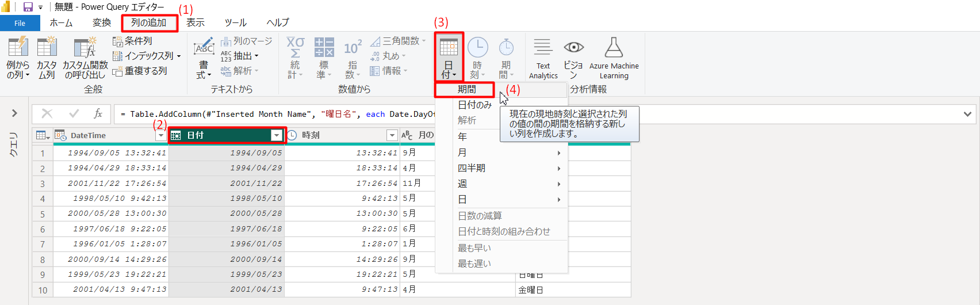Switch to the 変換 ribbon tab

click(102, 22)
